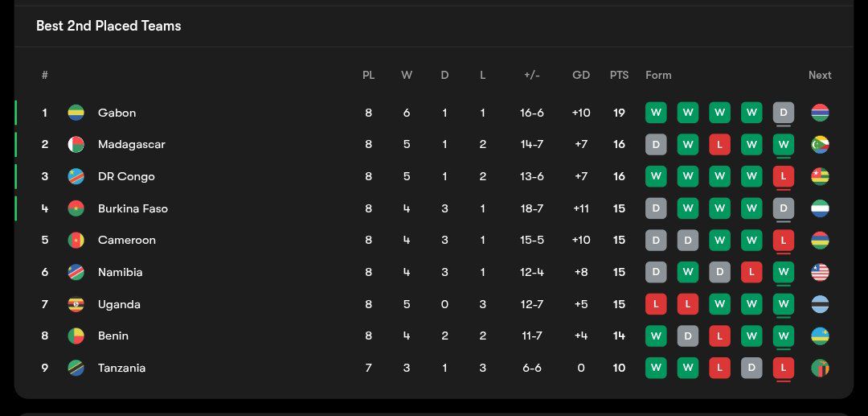Click the Namibia flag icon

click(76, 272)
